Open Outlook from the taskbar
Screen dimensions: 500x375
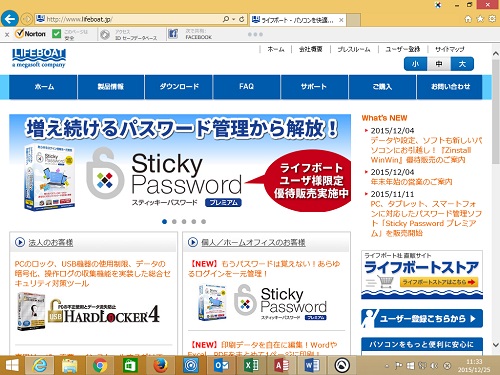point(221,365)
